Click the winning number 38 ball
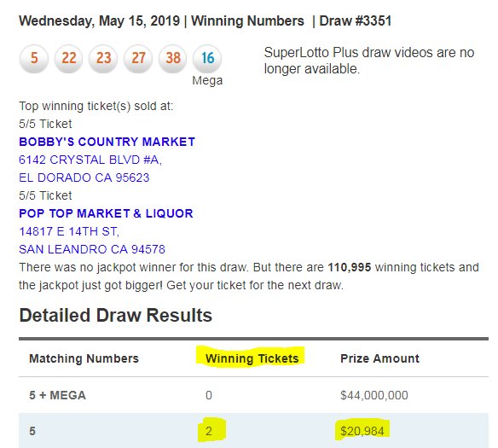Image resolution: width=498 pixels, height=448 pixels. pos(173,59)
